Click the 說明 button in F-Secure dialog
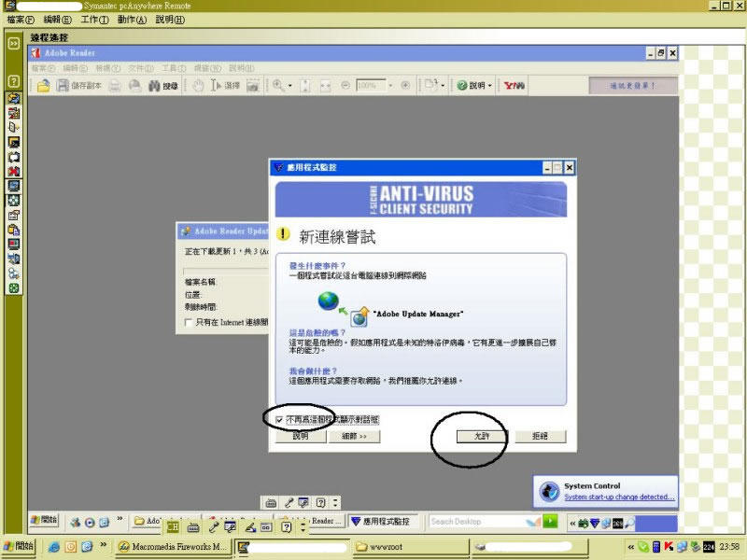Image resolution: width=747 pixels, height=560 pixels. coord(301,436)
